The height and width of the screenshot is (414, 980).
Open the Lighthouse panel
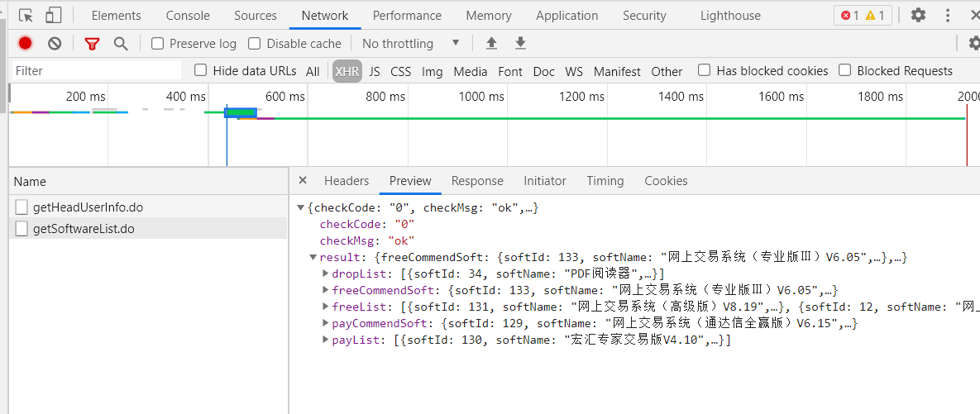[730, 16]
